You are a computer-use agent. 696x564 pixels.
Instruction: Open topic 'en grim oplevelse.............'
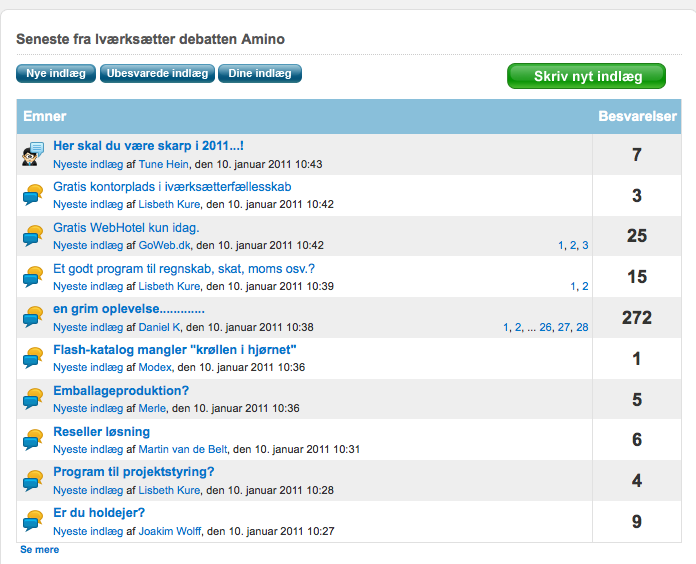pyautogui.click(x=129, y=309)
